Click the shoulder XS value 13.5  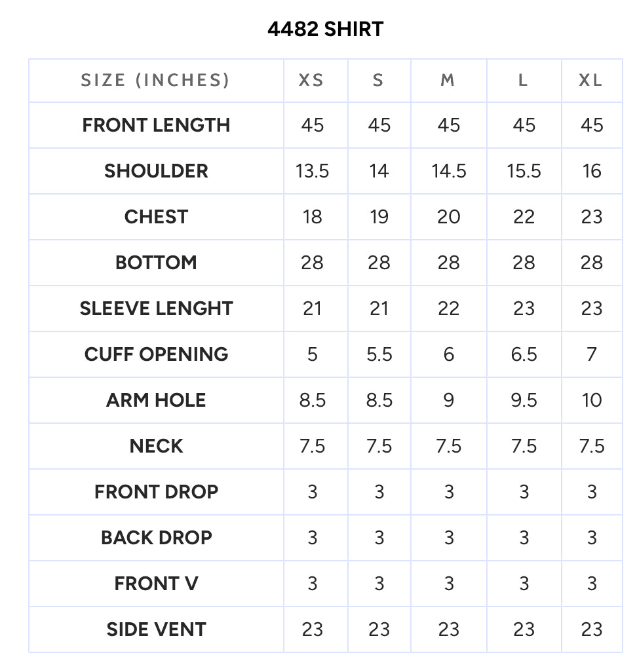[313, 171]
